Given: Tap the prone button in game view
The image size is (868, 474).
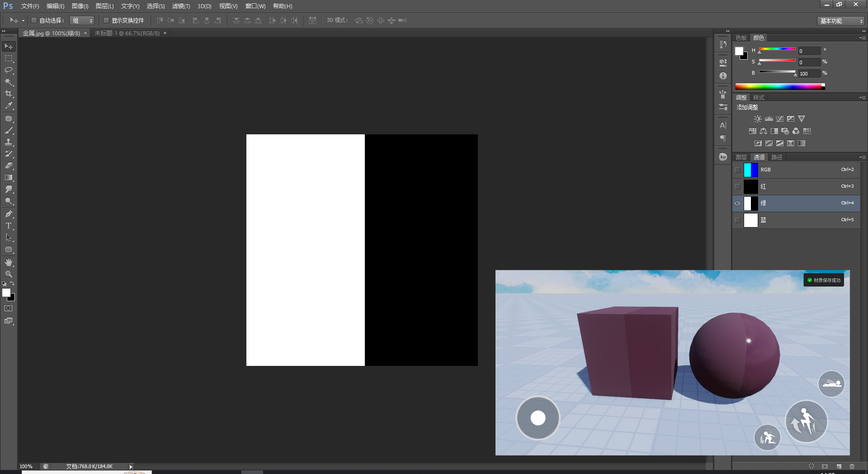Looking at the screenshot, I should [831, 384].
